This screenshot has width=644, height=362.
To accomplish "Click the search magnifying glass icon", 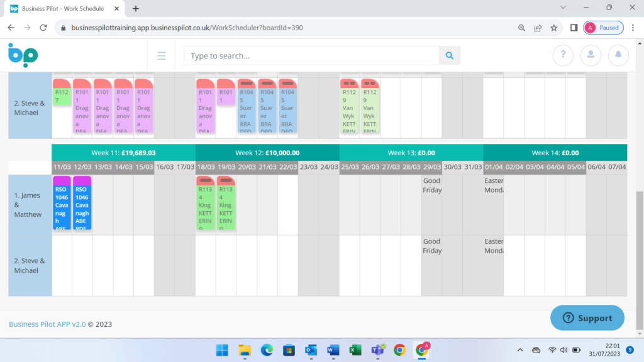I will [449, 55].
